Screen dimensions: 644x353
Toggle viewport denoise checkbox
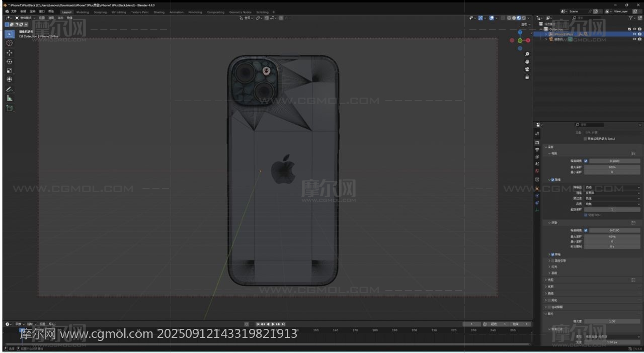[553, 180]
